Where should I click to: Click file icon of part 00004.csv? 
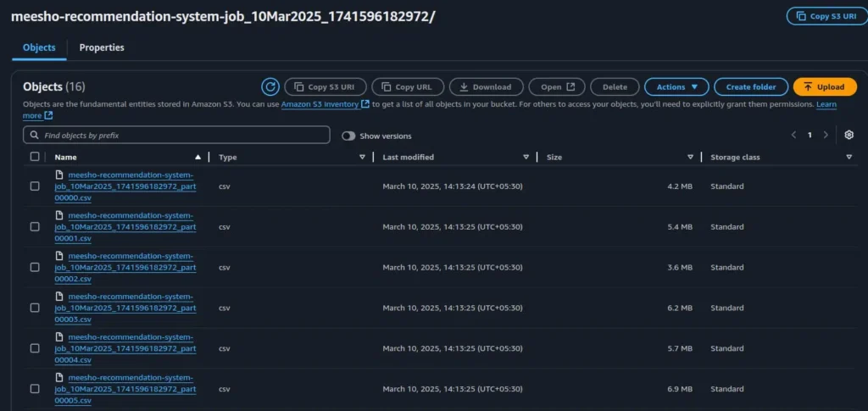tap(59, 337)
